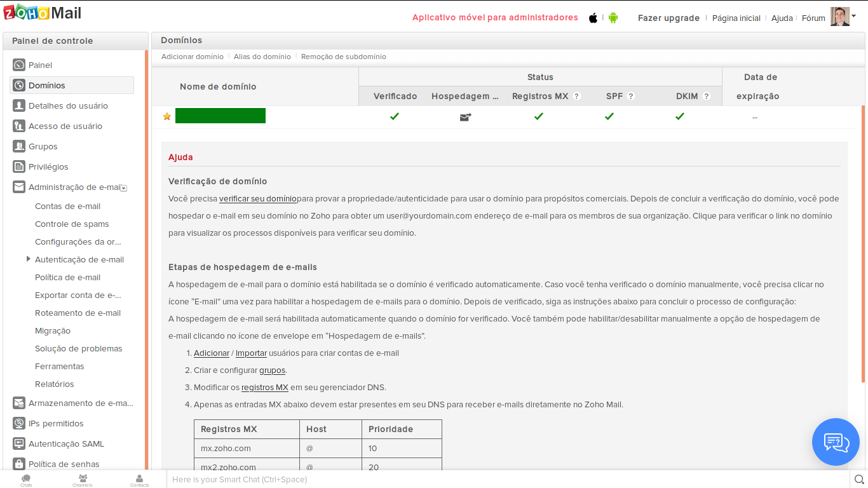
Task: Click the Painel dashboard icon
Action: tap(19, 65)
